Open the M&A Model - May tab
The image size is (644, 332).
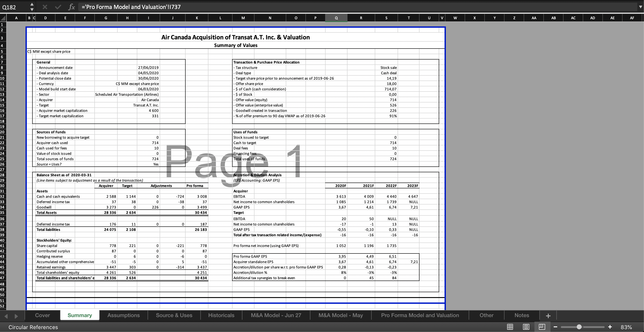tap(341, 315)
